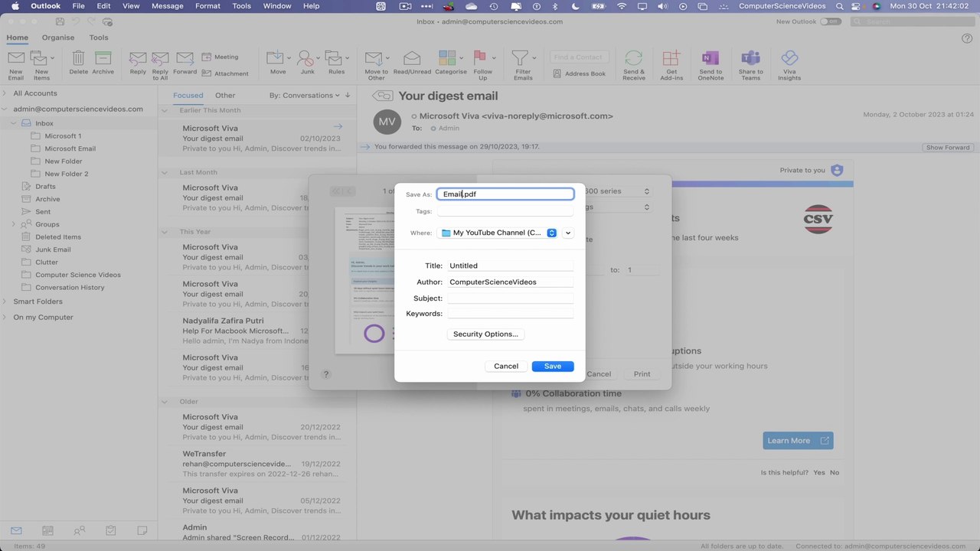Click the Follow Up flag icon
Image resolution: width=980 pixels, height=551 pixels.
point(481,58)
